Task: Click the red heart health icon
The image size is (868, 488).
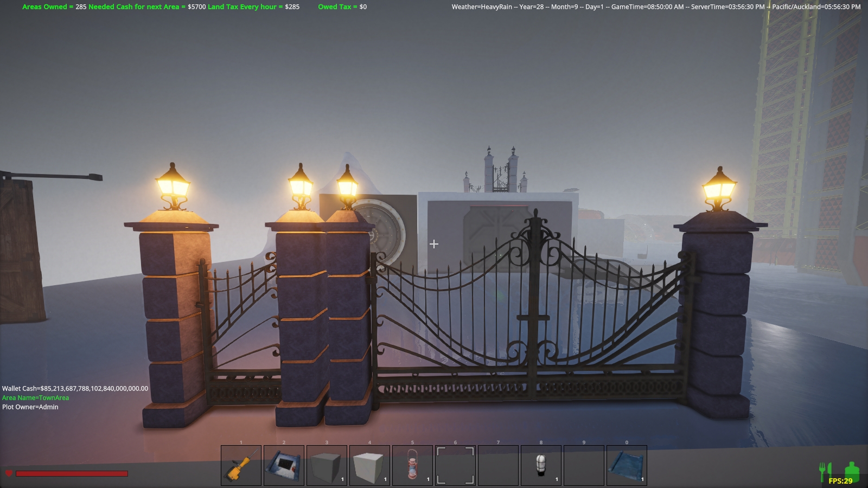Action: (x=9, y=473)
